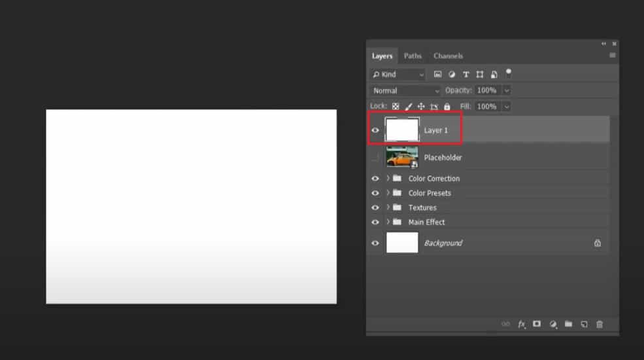Select the Placeholder layer thumbnail
Viewport: 644px width, 360px height.
click(x=402, y=157)
